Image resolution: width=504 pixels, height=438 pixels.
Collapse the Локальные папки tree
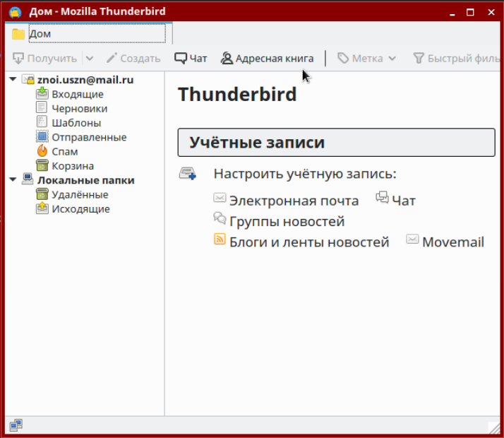pyautogui.click(x=13, y=179)
